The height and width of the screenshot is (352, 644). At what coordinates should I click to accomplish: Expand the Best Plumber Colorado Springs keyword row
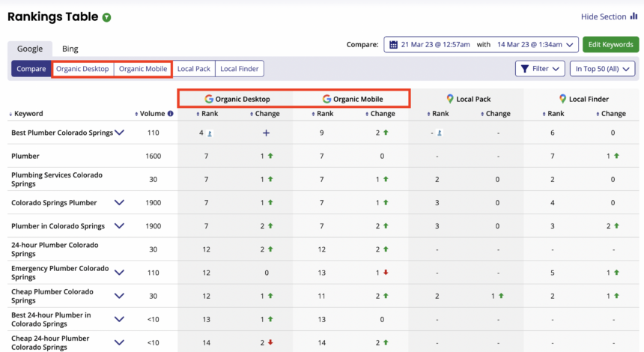tap(119, 133)
